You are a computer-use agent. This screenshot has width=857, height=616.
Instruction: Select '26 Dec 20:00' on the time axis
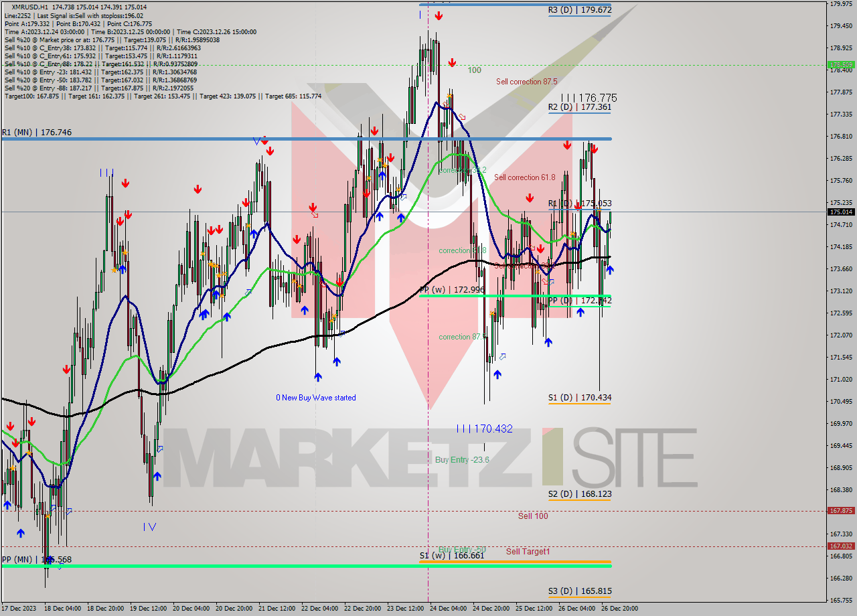(x=619, y=609)
